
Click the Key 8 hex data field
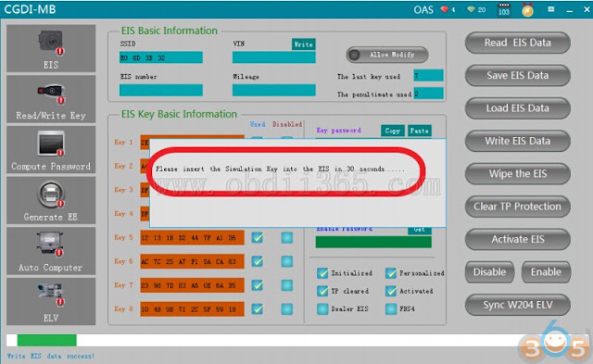point(192,309)
